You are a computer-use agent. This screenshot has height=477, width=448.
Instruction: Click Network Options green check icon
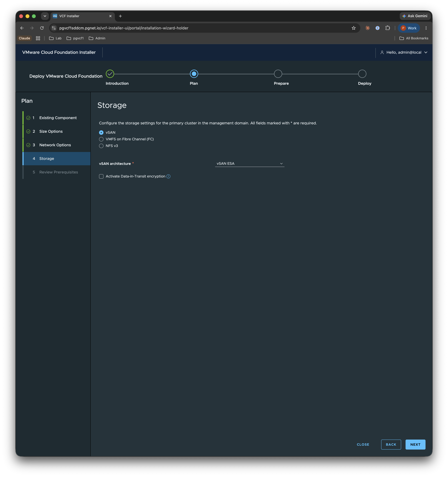[x=28, y=145]
